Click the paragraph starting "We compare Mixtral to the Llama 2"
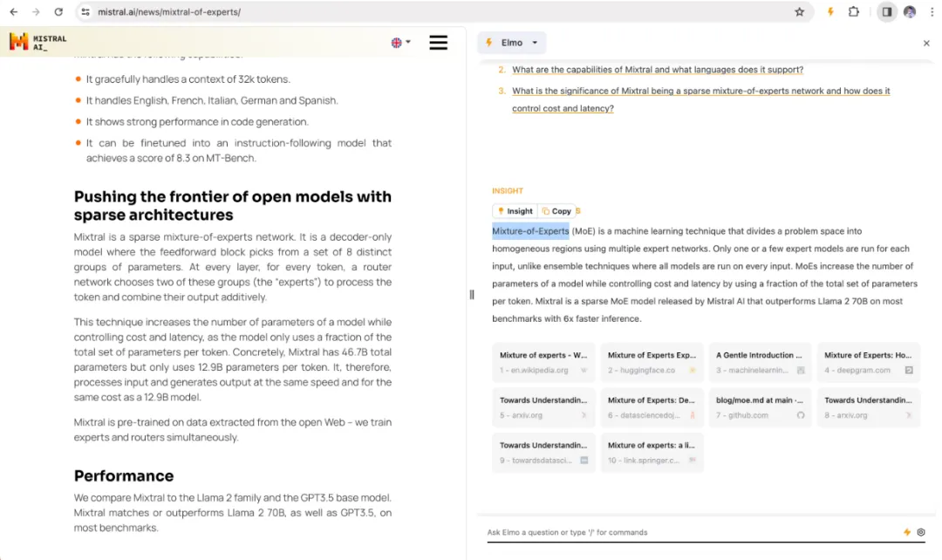942x560 pixels. [233, 513]
